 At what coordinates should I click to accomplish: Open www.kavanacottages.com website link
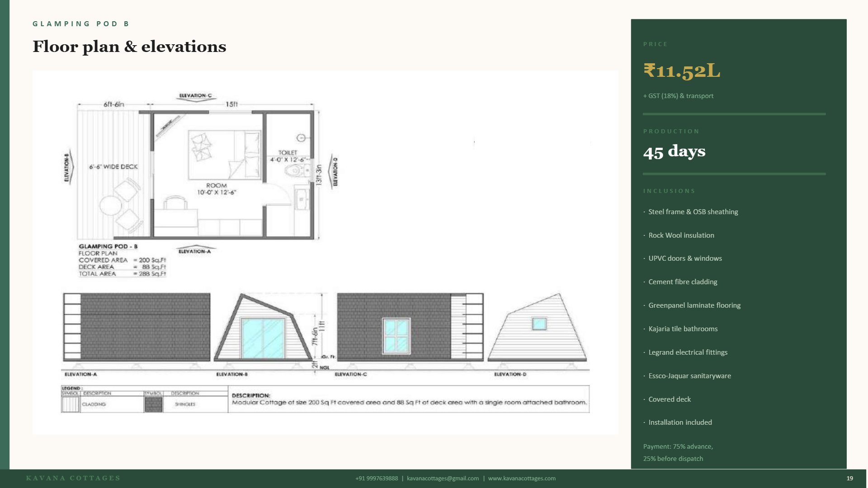coord(522,479)
